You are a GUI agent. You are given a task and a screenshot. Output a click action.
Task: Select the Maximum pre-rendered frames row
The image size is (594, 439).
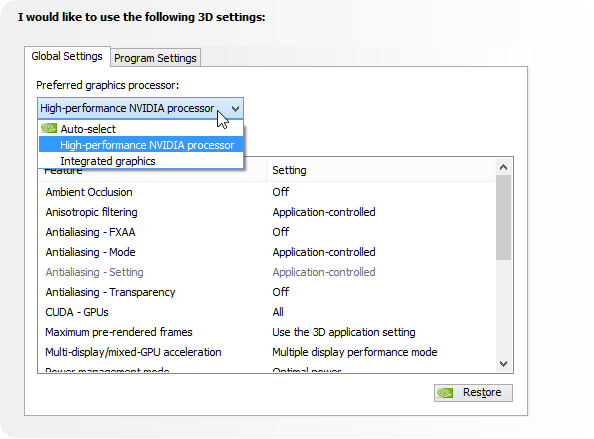[x=266, y=332]
